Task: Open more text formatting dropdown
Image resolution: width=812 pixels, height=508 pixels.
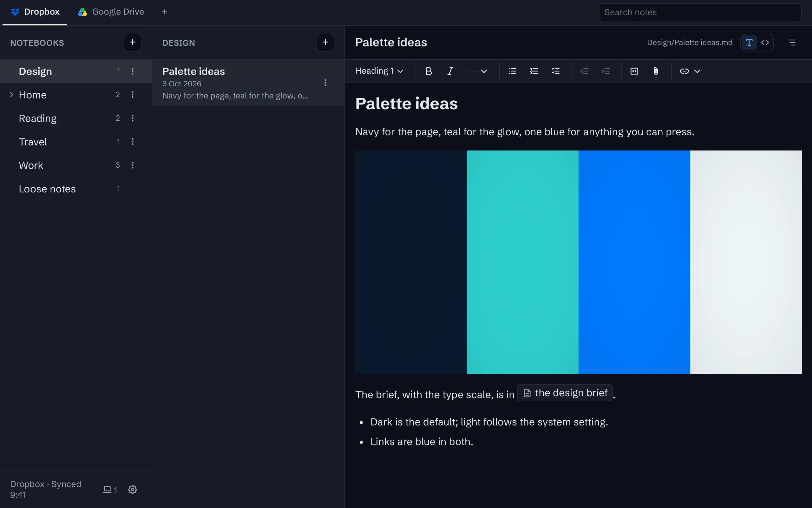Action: click(x=477, y=71)
